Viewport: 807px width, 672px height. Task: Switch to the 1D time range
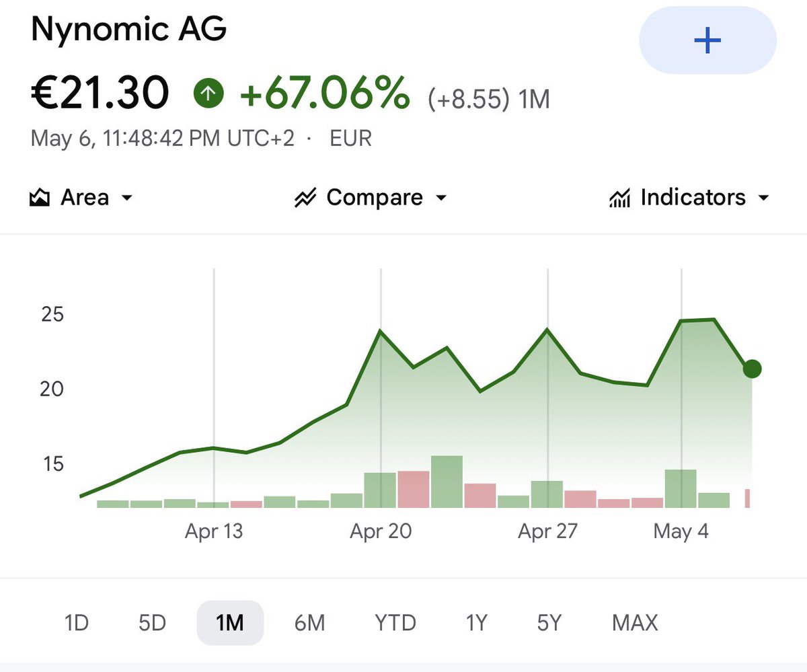pyautogui.click(x=76, y=623)
